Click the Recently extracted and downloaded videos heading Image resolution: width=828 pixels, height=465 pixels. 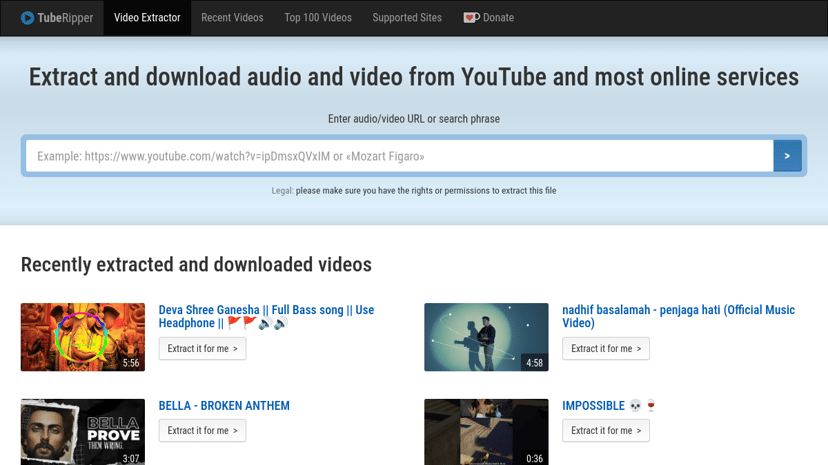(196, 264)
